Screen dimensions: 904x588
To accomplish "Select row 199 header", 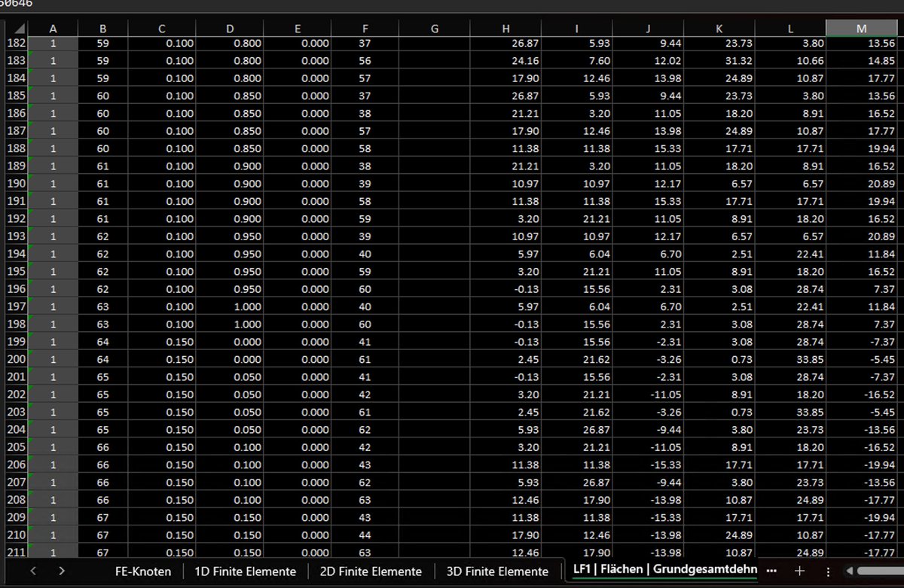I will [15, 342].
